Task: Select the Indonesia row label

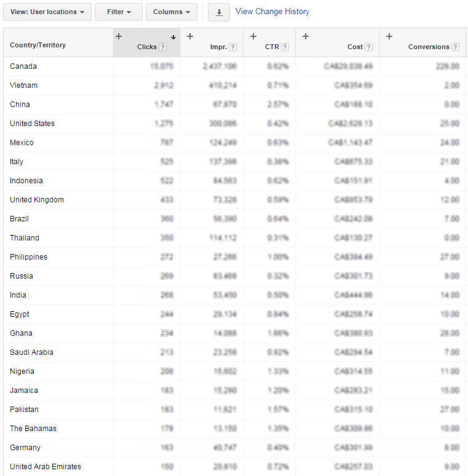Action: click(26, 181)
